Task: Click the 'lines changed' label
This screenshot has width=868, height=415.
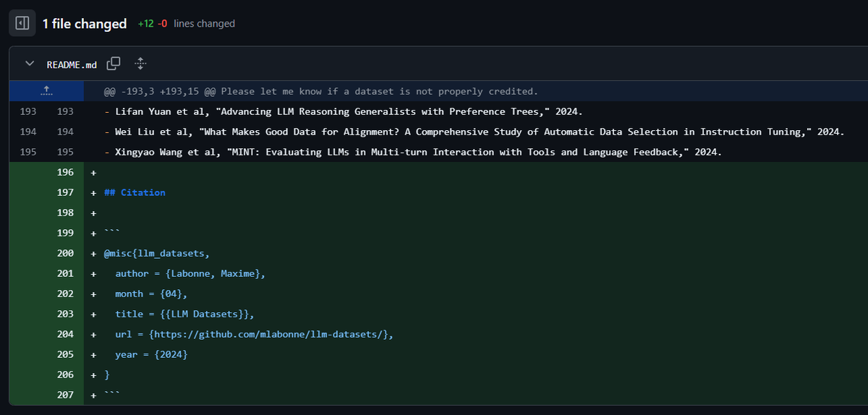Action: click(x=204, y=24)
